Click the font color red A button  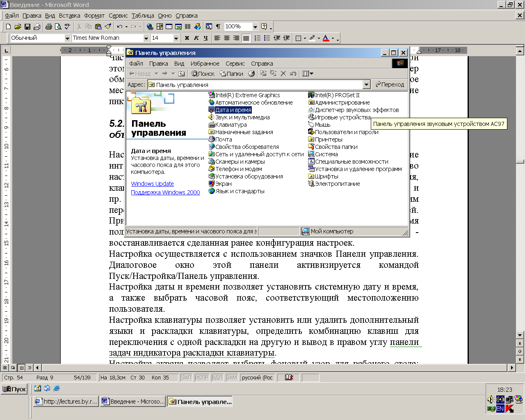(326, 38)
